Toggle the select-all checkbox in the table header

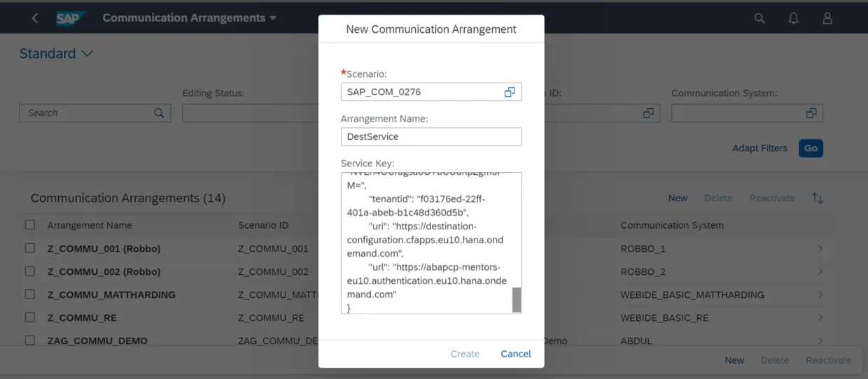pos(29,224)
